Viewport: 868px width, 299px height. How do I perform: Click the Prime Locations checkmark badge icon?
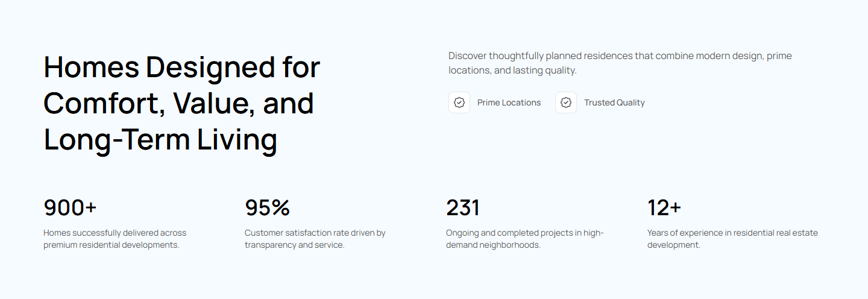coord(459,102)
